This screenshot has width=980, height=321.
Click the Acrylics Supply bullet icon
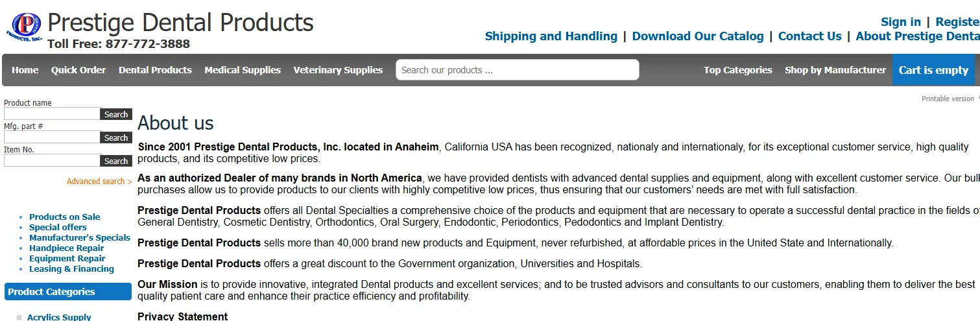pyautogui.click(x=19, y=317)
